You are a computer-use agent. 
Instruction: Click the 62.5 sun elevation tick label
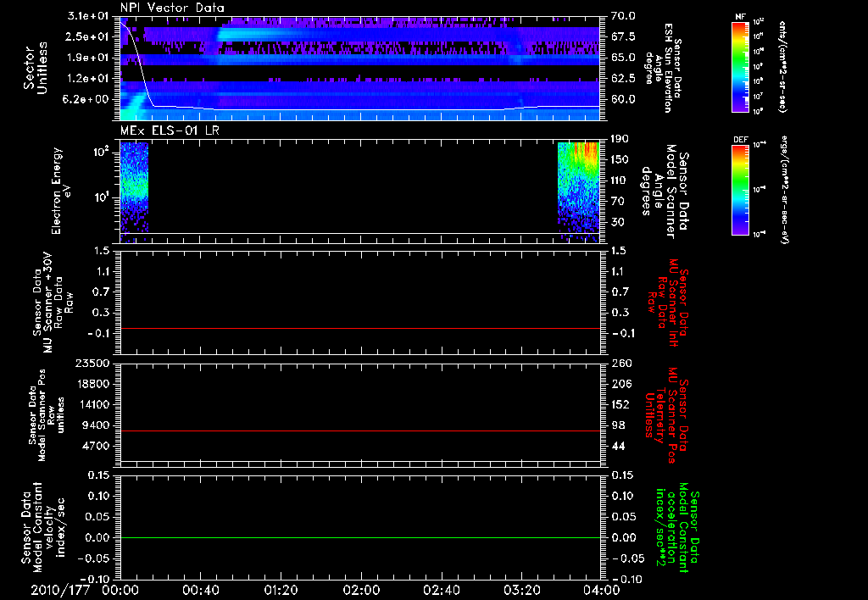click(x=623, y=79)
